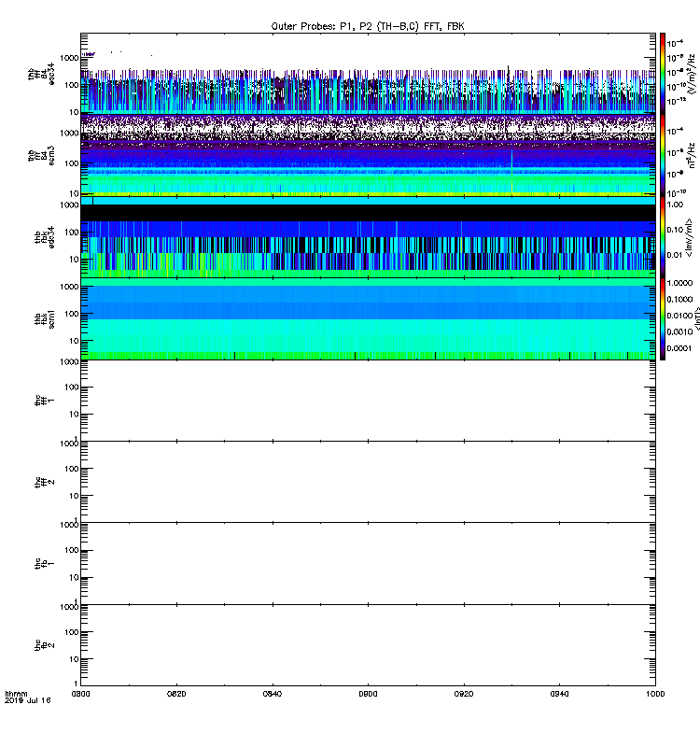The image size is (700, 747).
Task: Select the thc fb 1 axis label
Action: coord(44,564)
